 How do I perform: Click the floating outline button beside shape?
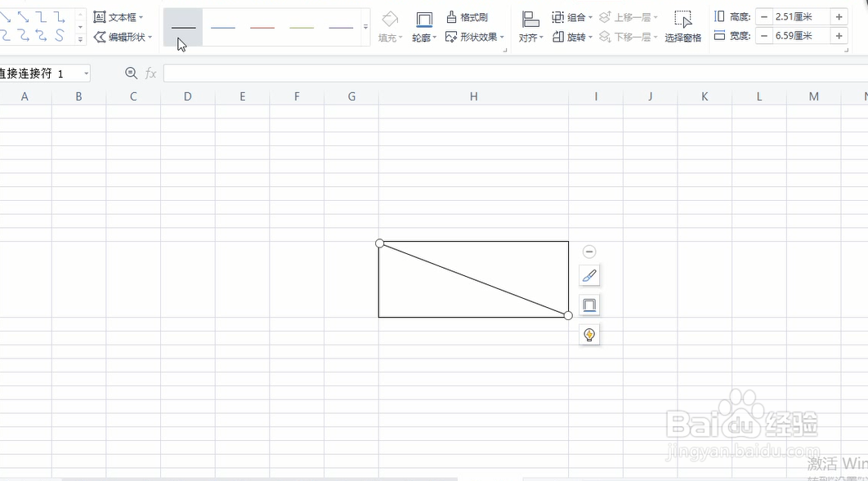click(x=589, y=305)
